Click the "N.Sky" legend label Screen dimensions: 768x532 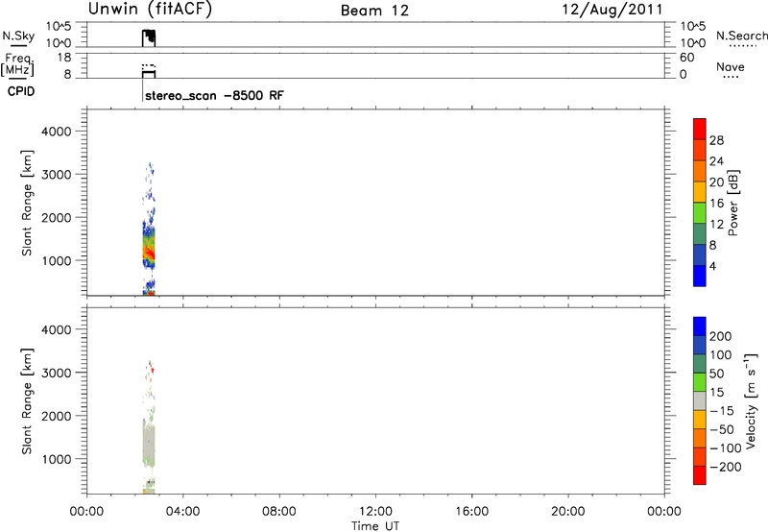click(x=18, y=36)
